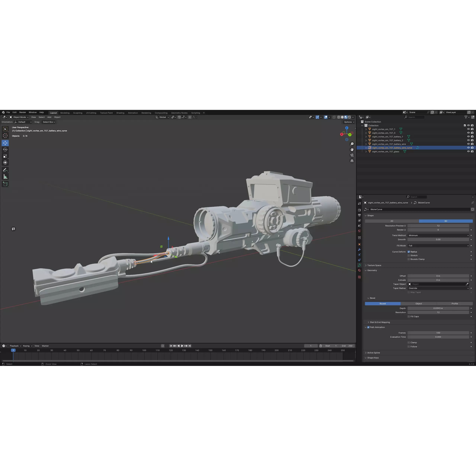Hide sight_vortex_xm_157_glass in the viewport
This screenshot has width=476, height=476.
468,151
